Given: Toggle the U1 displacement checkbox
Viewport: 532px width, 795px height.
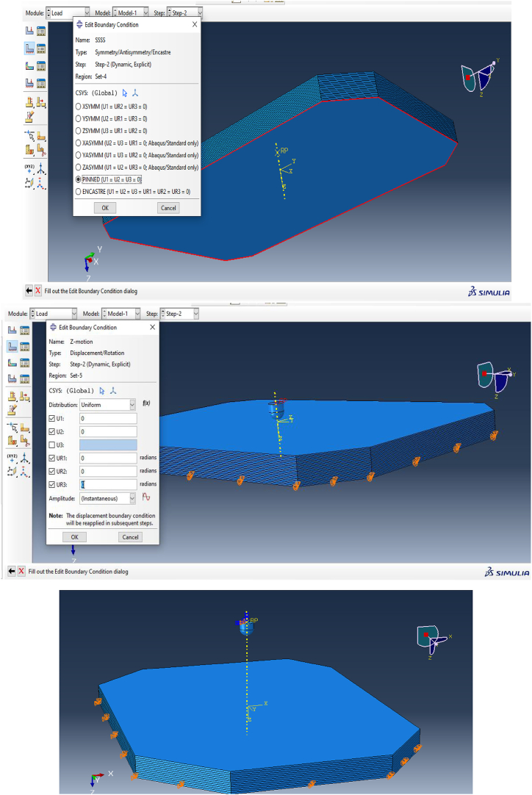Looking at the screenshot, I should click(x=52, y=418).
